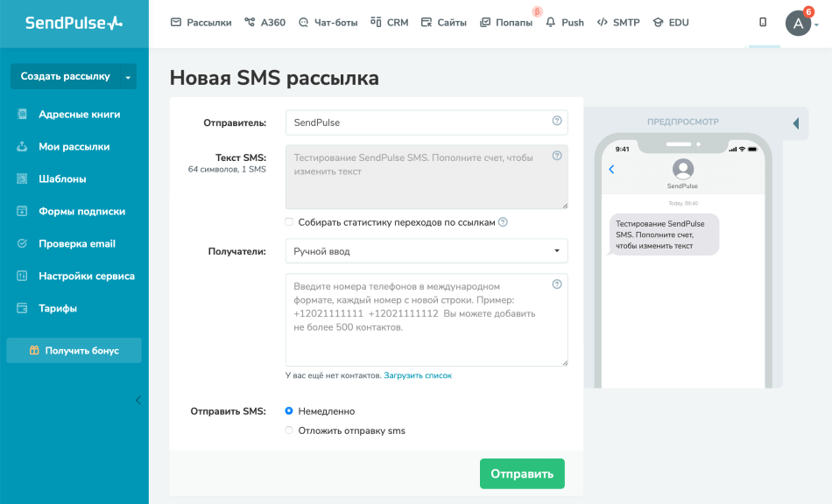Click the help icon in Отправитель field
The height and width of the screenshot is (504, 832).
[x=557, y=120]
